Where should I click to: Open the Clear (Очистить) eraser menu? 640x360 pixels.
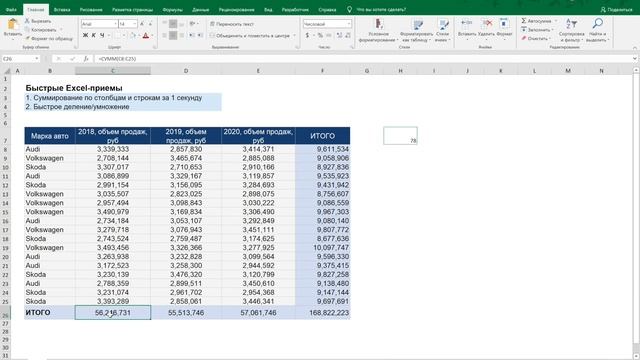[536, 38]
